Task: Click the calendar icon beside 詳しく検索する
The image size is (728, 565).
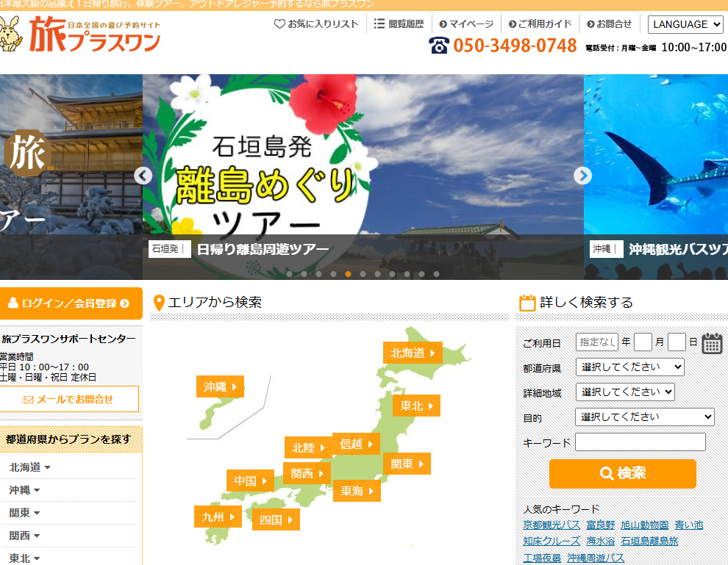Action: (527, 301)
